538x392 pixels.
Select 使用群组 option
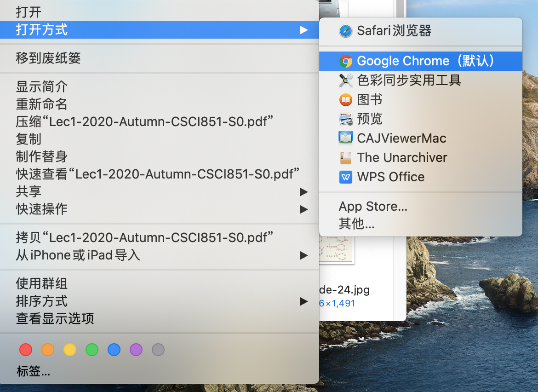(x=160, y=283)
